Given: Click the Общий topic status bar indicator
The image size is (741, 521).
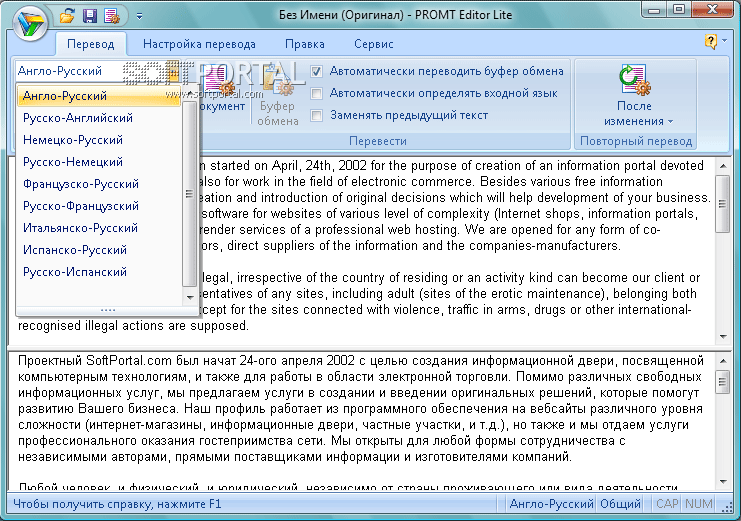Looking at the screenshot, I should pos(620,504).
